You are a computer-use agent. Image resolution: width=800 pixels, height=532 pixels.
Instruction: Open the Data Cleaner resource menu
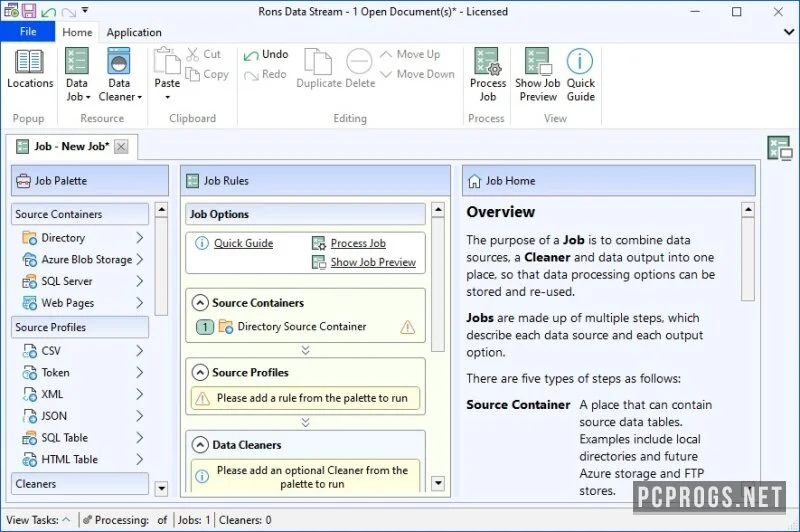(x=119, y=75)
